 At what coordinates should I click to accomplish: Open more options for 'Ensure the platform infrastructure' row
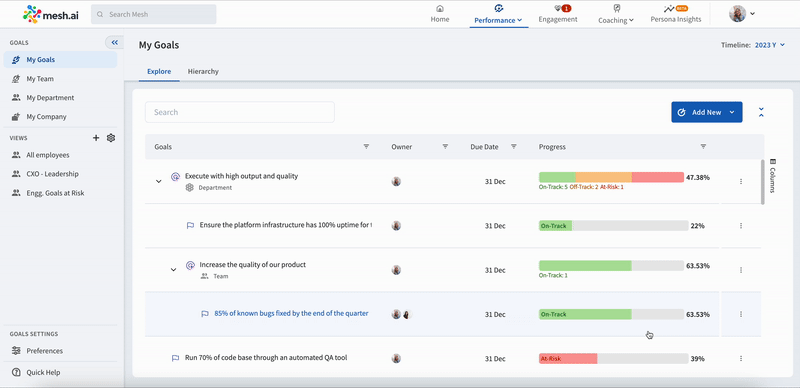[741, 226]
